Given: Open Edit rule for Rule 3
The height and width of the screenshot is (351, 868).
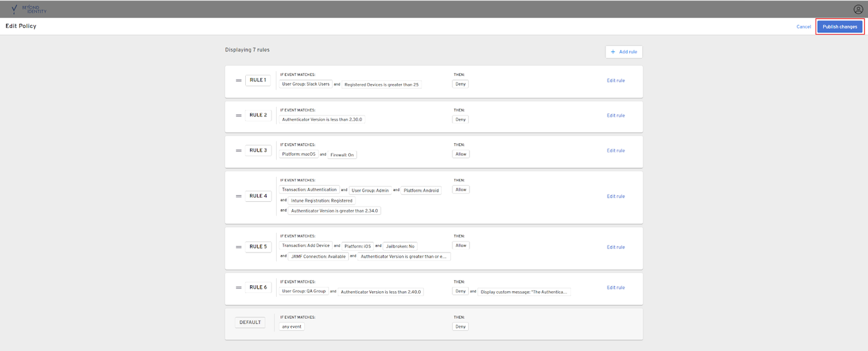Looking at the screenshot, I should [616, 150].
